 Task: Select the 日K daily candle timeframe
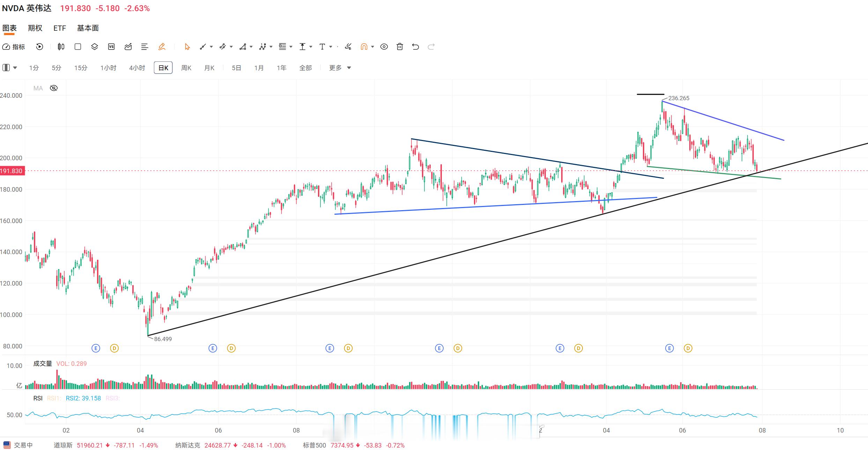click(x=163, y=68)
